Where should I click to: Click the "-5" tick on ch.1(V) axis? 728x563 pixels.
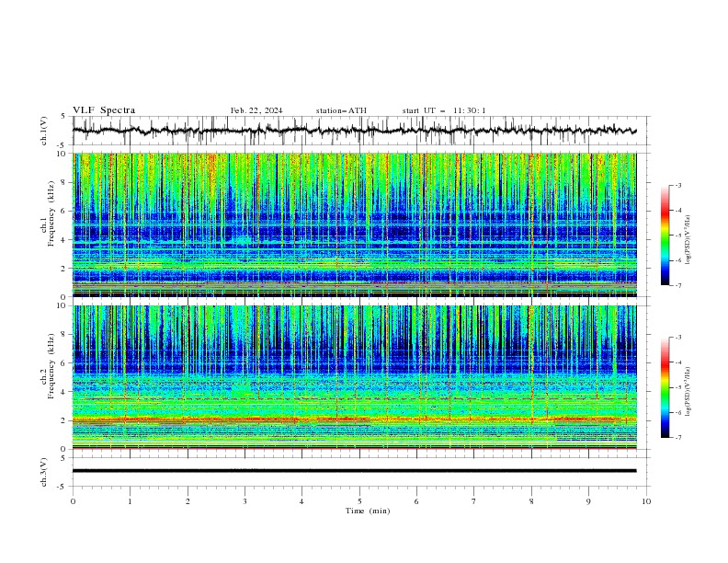63,145
